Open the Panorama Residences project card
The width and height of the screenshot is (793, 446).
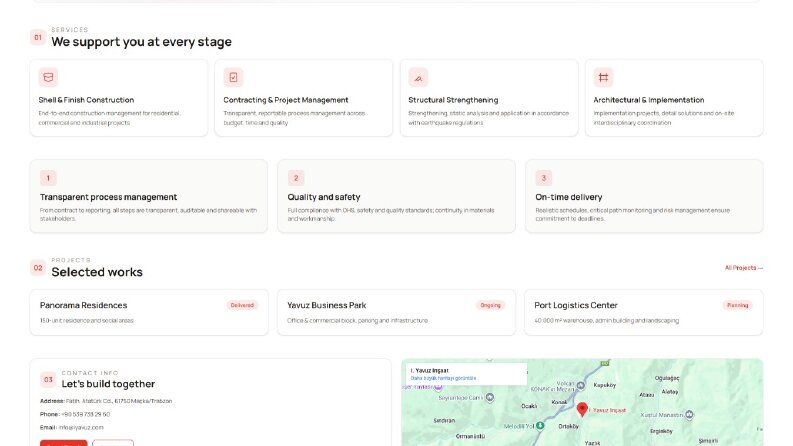[149, 313]
